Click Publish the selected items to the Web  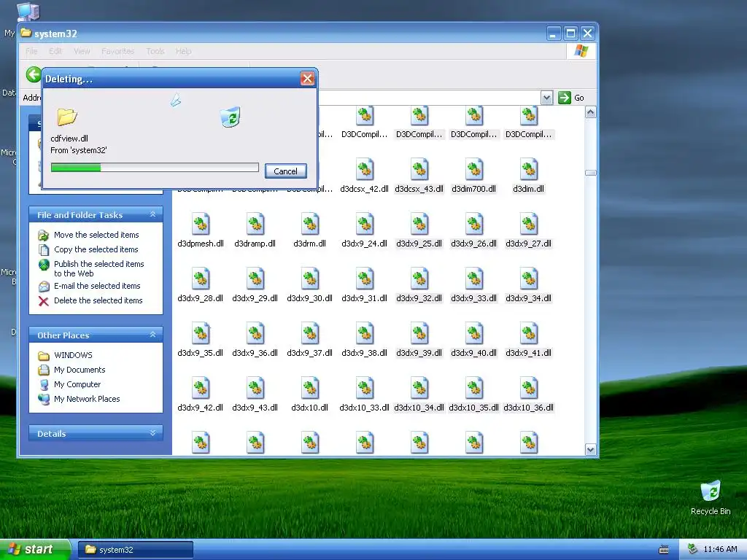point(98,268)
